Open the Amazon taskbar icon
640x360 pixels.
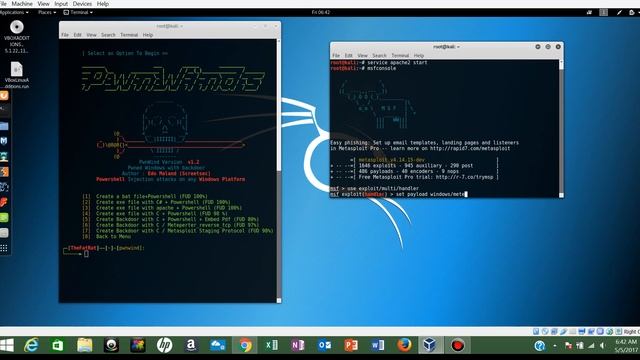[191, 345]
